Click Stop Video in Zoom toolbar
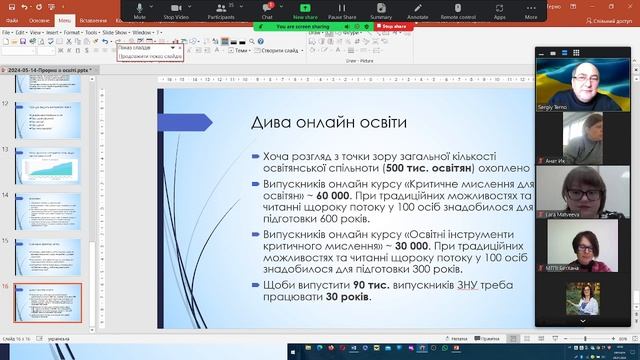The height and width of the screenshot is (360, 640). [x=176, y=11]
